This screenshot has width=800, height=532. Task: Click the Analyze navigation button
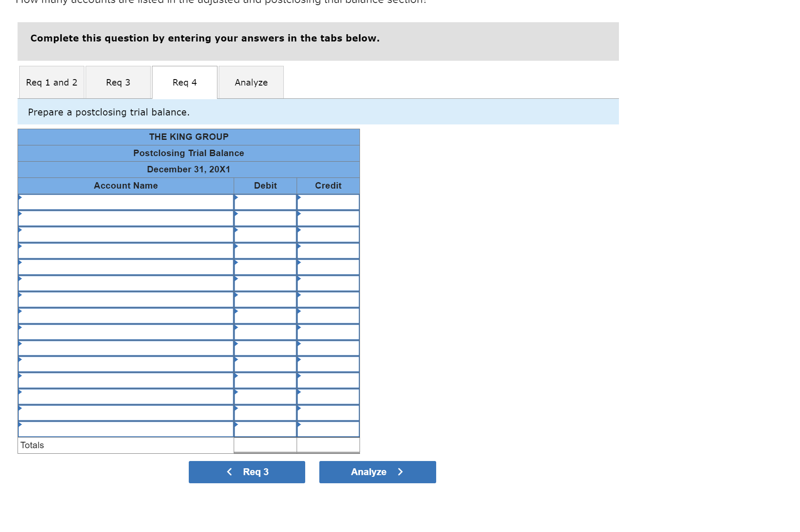(x=377, y=472)
